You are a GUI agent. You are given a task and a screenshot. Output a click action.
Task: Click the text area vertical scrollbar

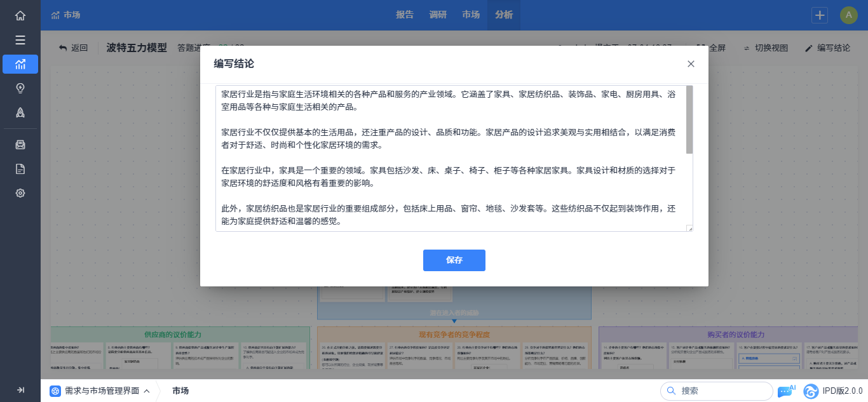tap(689, 121)
